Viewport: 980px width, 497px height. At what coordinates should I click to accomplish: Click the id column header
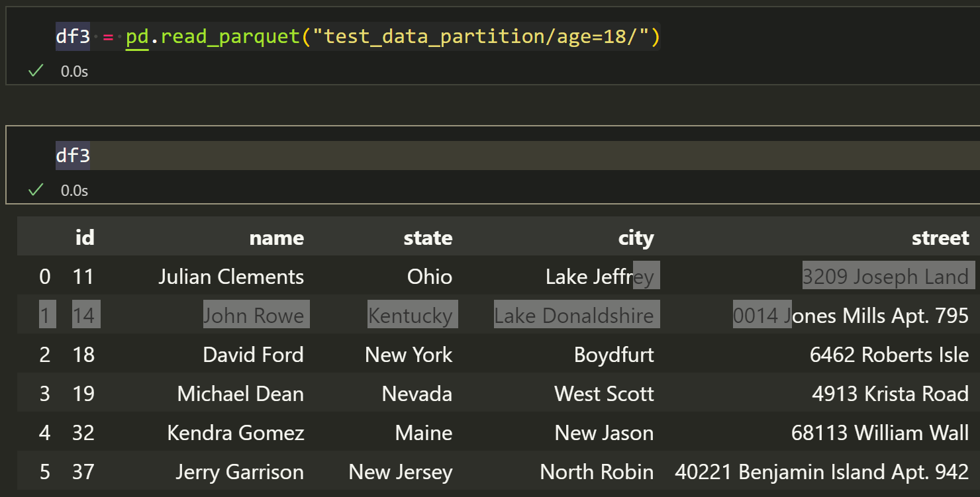point(85,237)
